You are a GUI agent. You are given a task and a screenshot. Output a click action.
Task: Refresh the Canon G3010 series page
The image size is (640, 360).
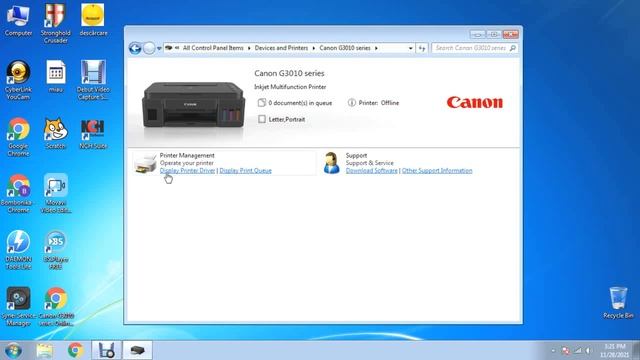tap(422, 48)
